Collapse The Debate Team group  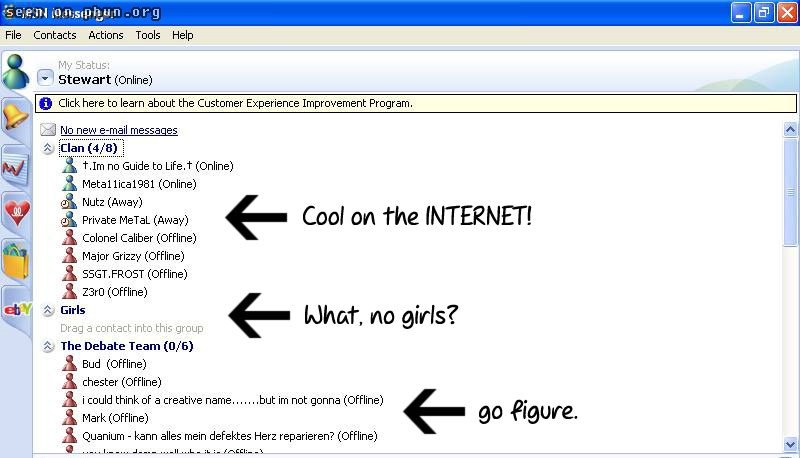(x=47, y=346)
